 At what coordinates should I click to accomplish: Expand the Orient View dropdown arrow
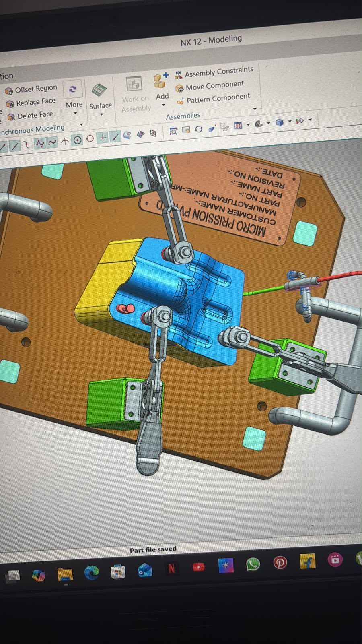[x=268, y=123]
